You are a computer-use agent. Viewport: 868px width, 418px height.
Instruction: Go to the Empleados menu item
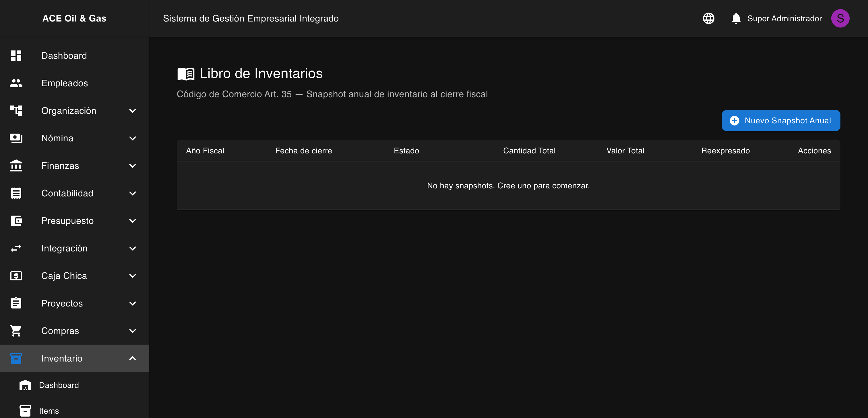[74, 83]
